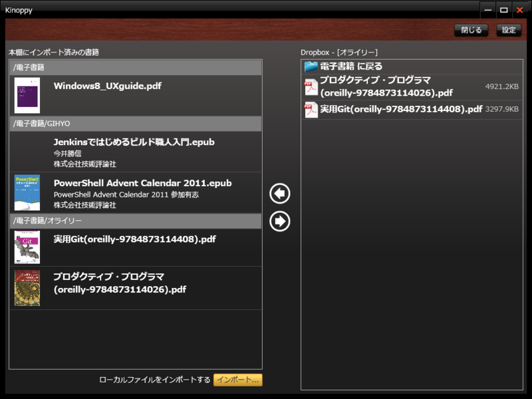Open the 設定 settings button
Screen dimensions: 532x399
point(507,30)
